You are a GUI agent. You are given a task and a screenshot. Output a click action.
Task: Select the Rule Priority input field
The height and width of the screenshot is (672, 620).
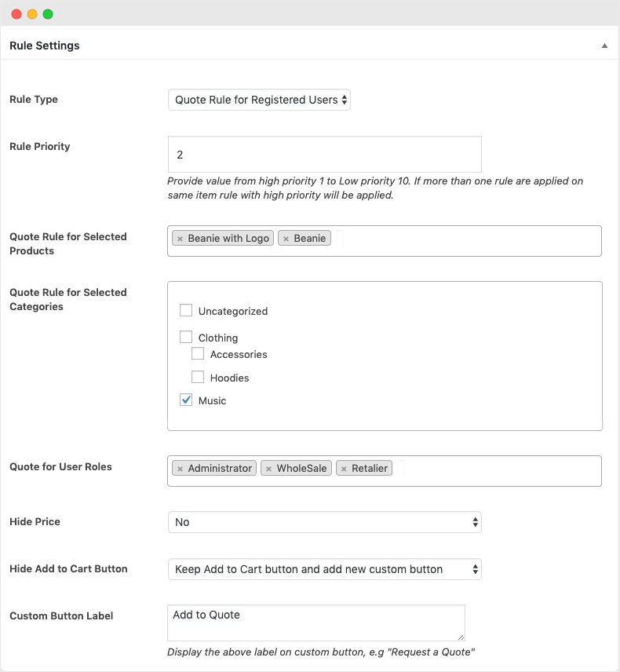(324, 154)
